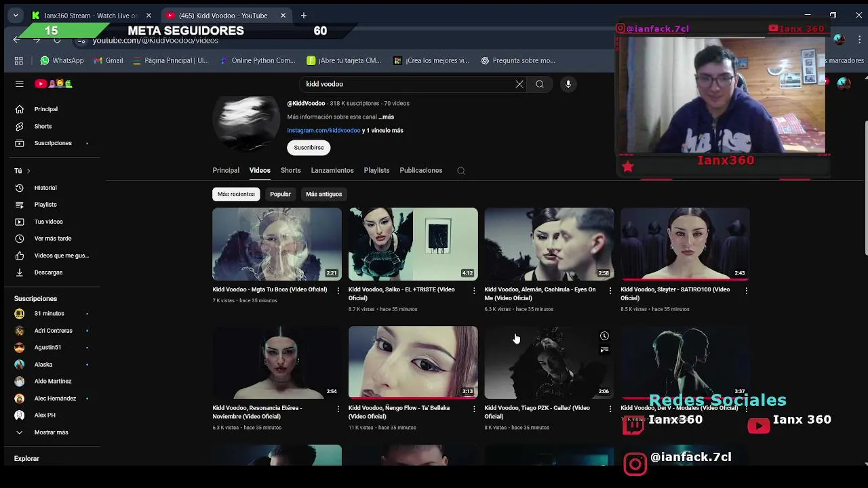Screen dimensions: 868x488
Task: Click the YouTube logo in the header
Action: [54, 84]
